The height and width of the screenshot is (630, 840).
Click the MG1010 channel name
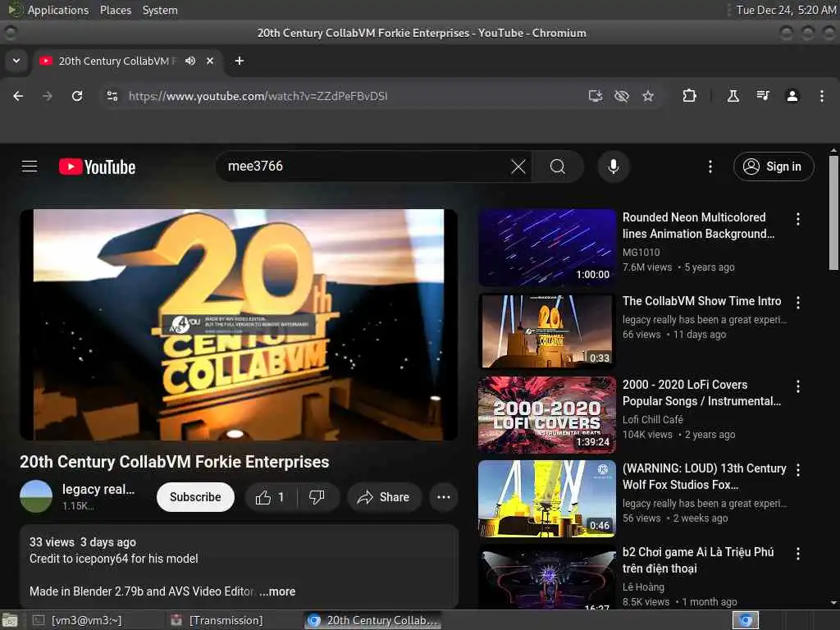point(641,252)
